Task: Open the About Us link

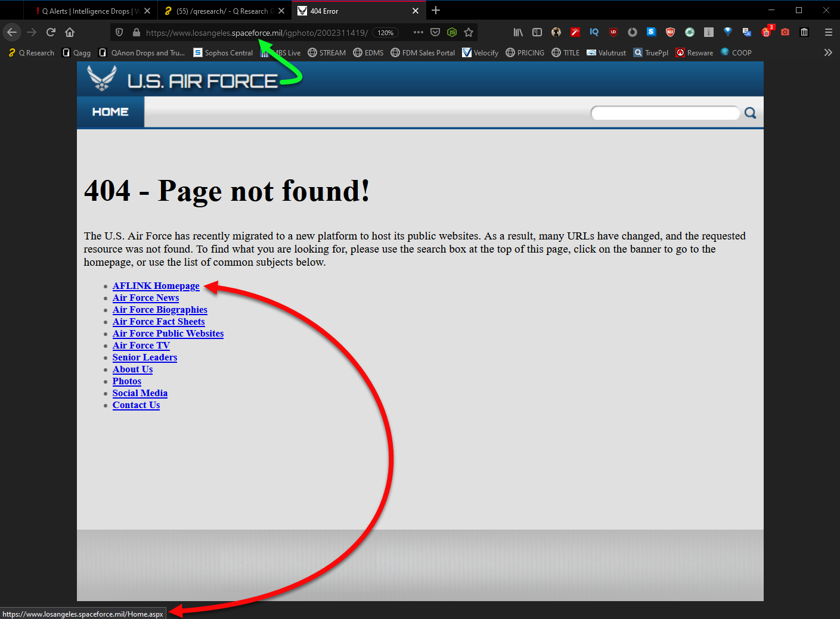Action: click(x=132, y=369)
